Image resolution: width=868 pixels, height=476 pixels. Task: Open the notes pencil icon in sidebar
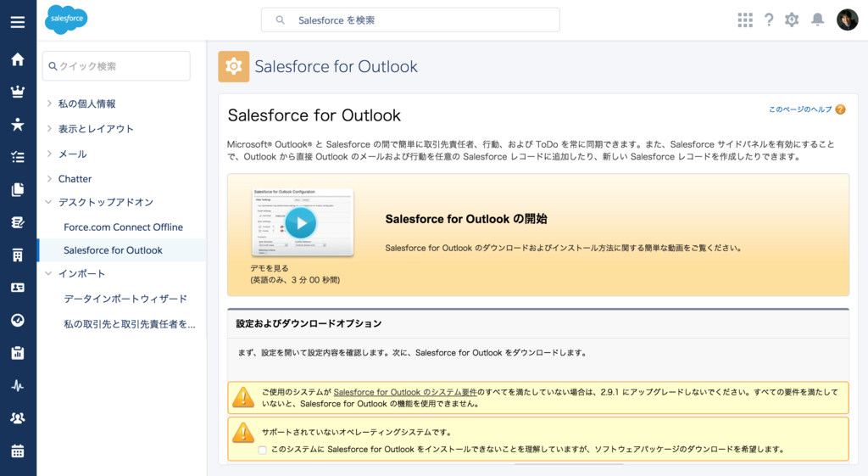tap(18, 222)
